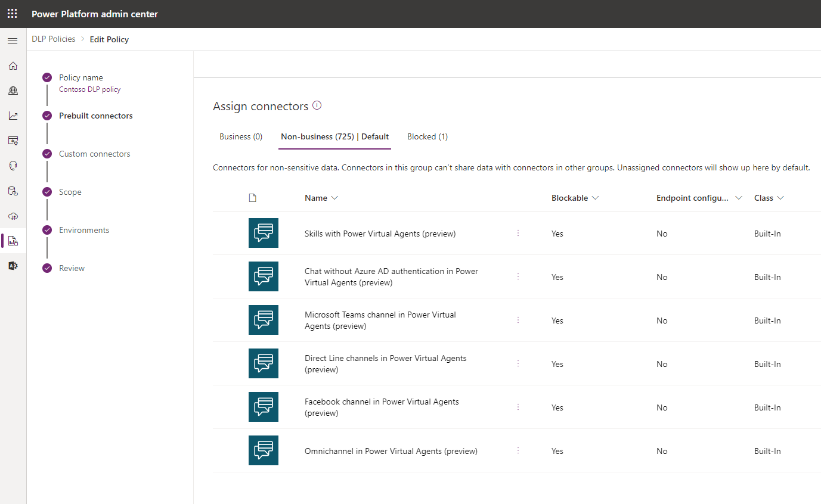
Task: Click the app launcher waffle icon
Action: [x=12, y=13]
